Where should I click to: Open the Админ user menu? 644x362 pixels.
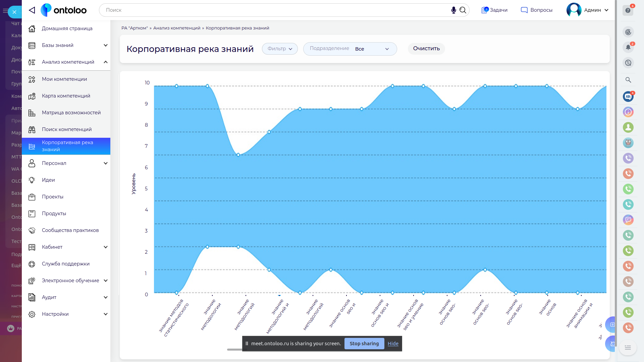click(588, 10)
